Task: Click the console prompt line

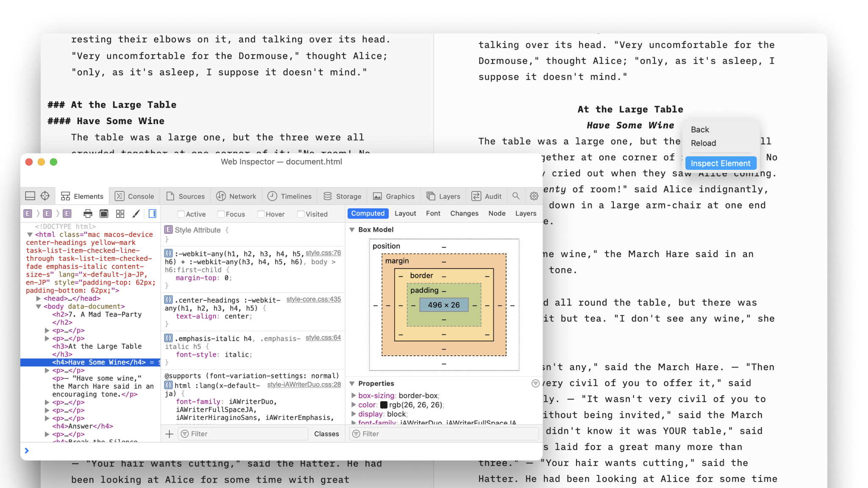Action: coord(281,451)
